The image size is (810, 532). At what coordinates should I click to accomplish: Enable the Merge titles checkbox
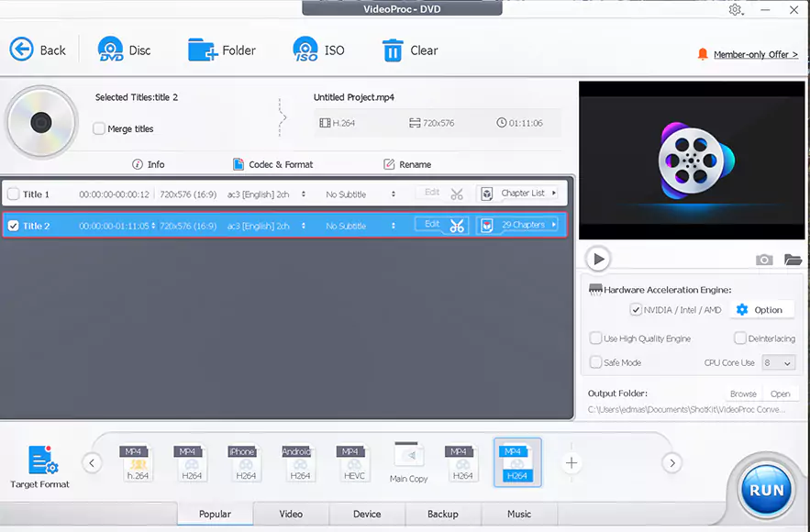coord(99,128)
